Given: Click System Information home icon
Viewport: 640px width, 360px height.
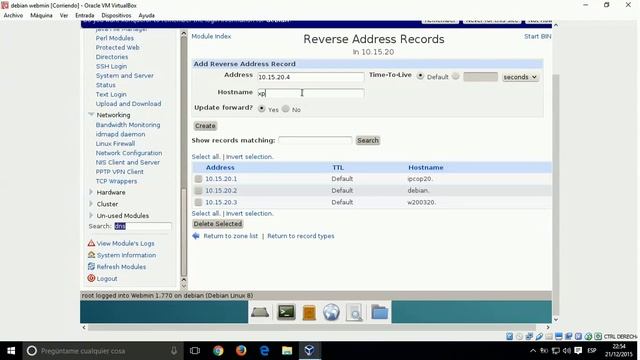Looking at the screenshot, I should pos(91,255).
